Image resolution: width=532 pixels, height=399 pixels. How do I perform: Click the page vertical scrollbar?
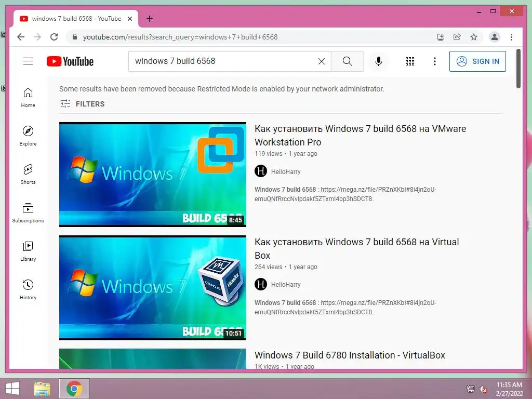tap(518, 69)
